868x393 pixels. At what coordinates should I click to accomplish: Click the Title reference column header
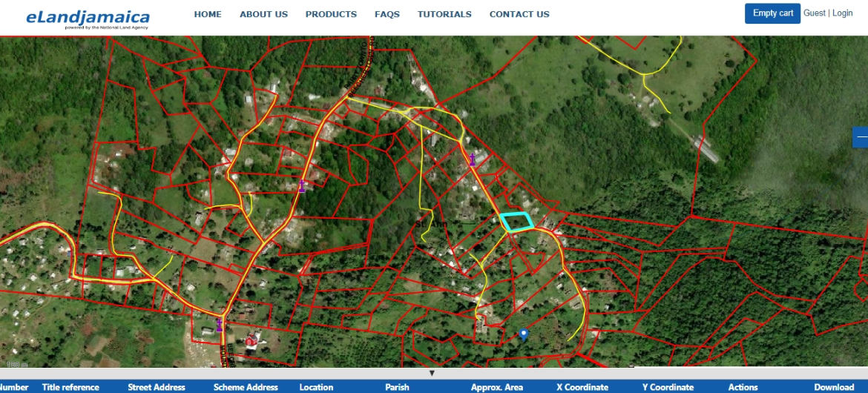70,387
